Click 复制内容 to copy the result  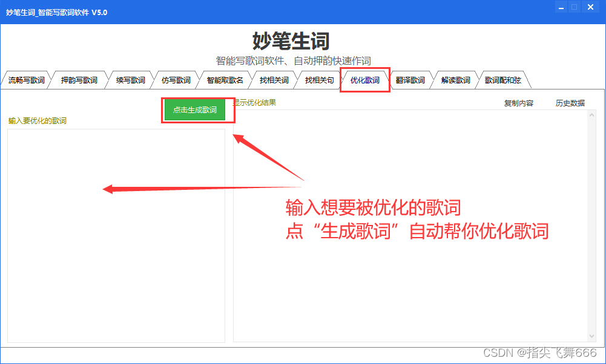[x=519, y=103]
